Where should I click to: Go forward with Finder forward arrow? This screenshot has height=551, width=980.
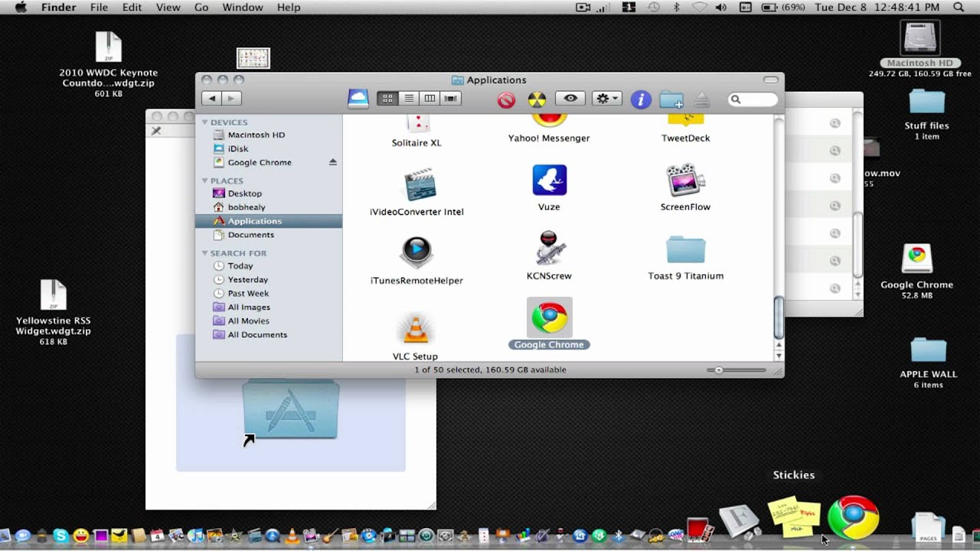coord(231,99)
